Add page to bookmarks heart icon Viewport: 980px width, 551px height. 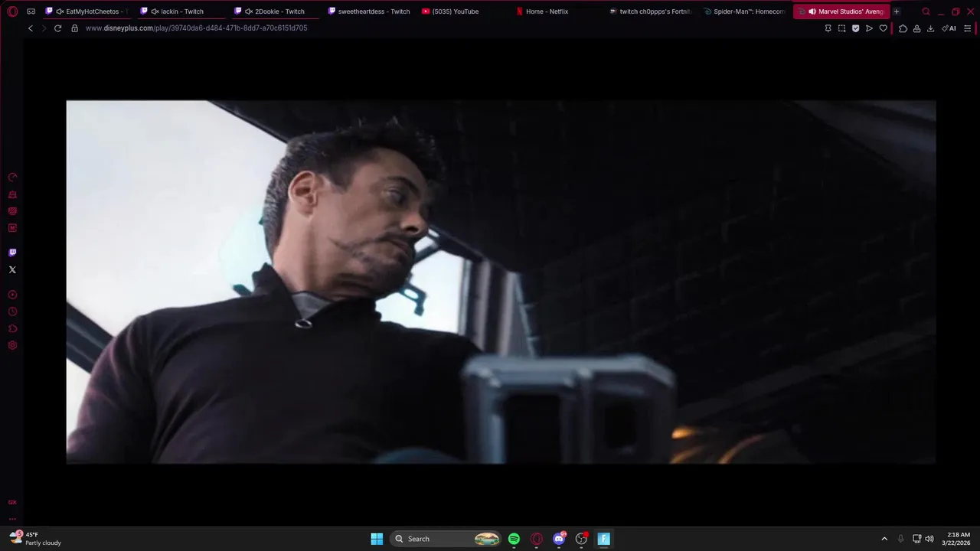pyautogui.click(x=883, y=28)
